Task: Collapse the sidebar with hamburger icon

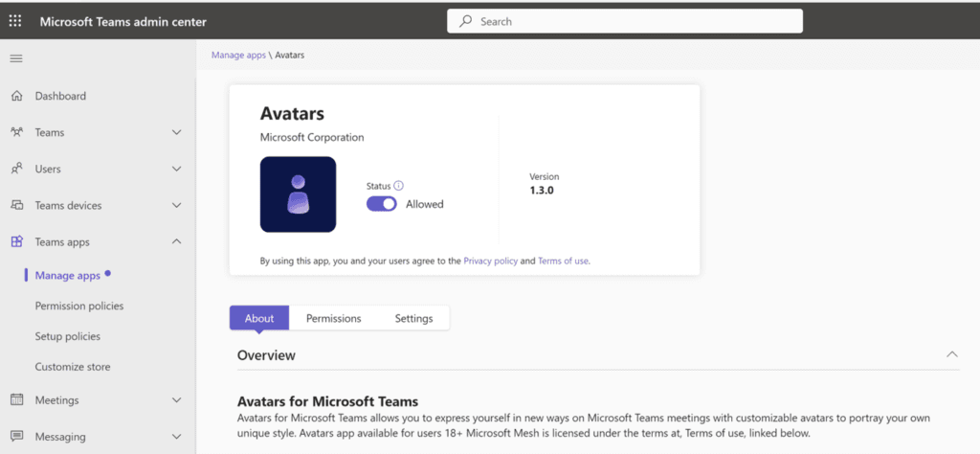Action: coord(16,58)
